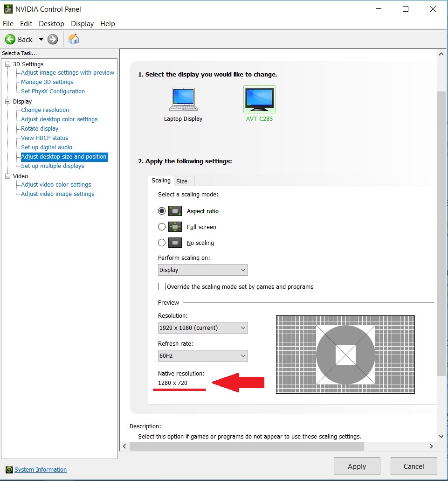Click the grey Forward arrow icon
The image size is (448, 481).
53,39
